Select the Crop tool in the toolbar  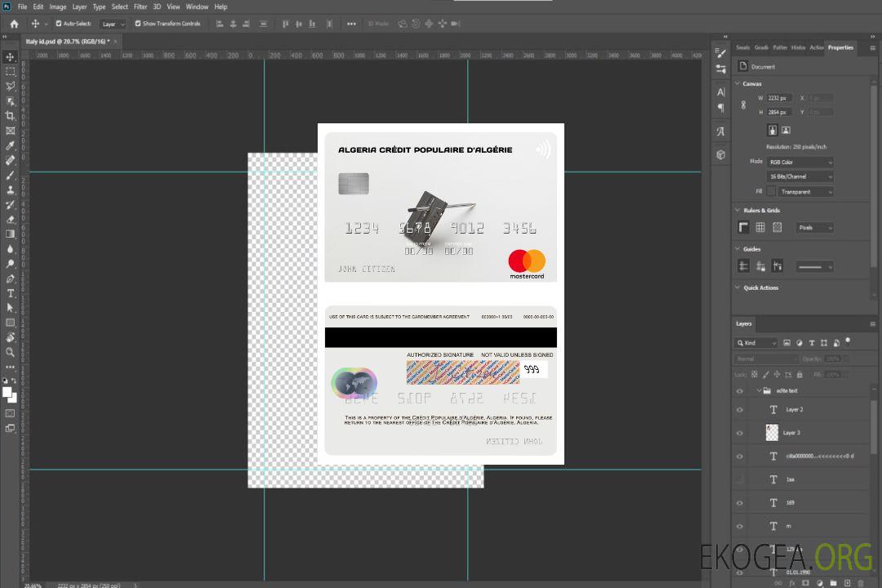(x=11, y=116)
